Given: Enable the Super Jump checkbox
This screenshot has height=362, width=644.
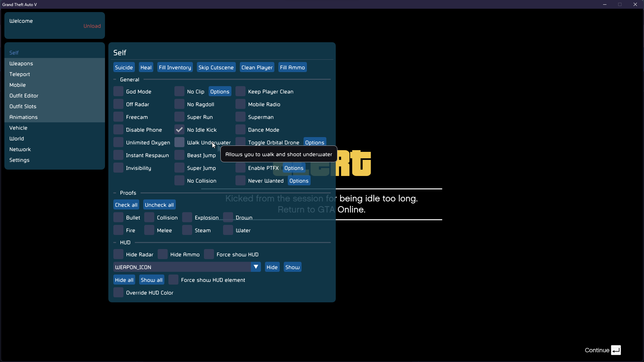Looking at the screenshot, I should click(x=179, y=168).
